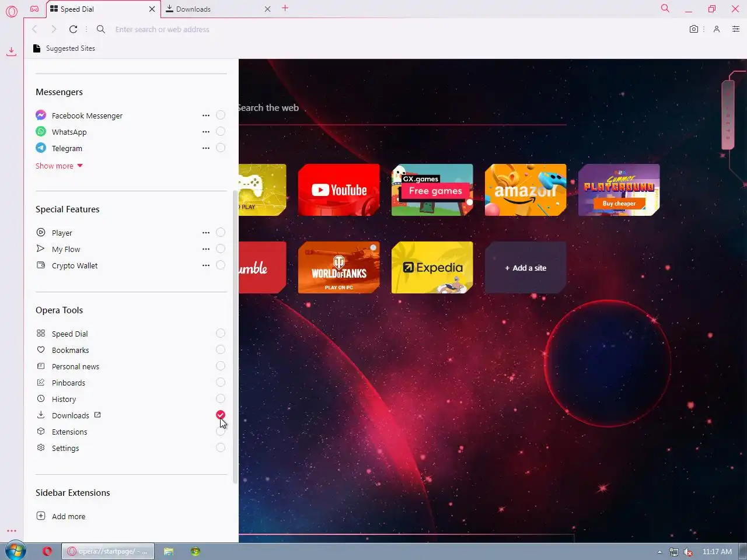Enable Personal news in sidebar

point(221,366)
